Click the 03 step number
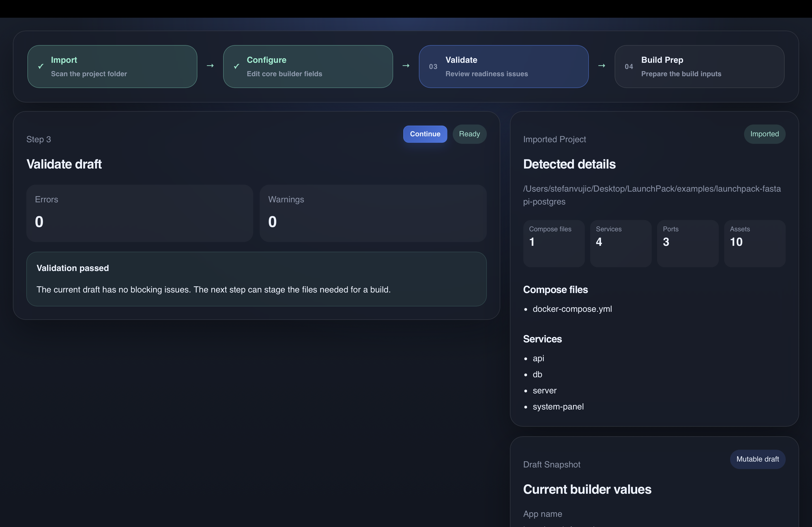Screen dimensions: 812x527 click(x=433, y=67)
